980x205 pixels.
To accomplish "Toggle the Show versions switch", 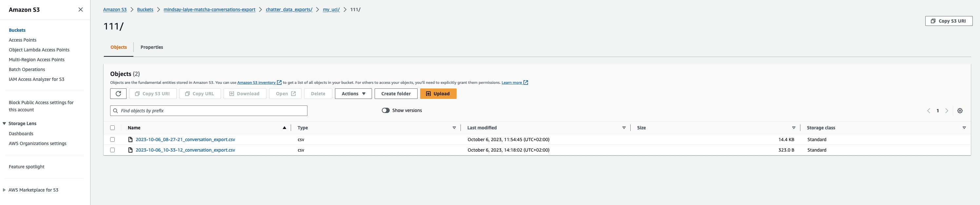I will click(385, 110).
